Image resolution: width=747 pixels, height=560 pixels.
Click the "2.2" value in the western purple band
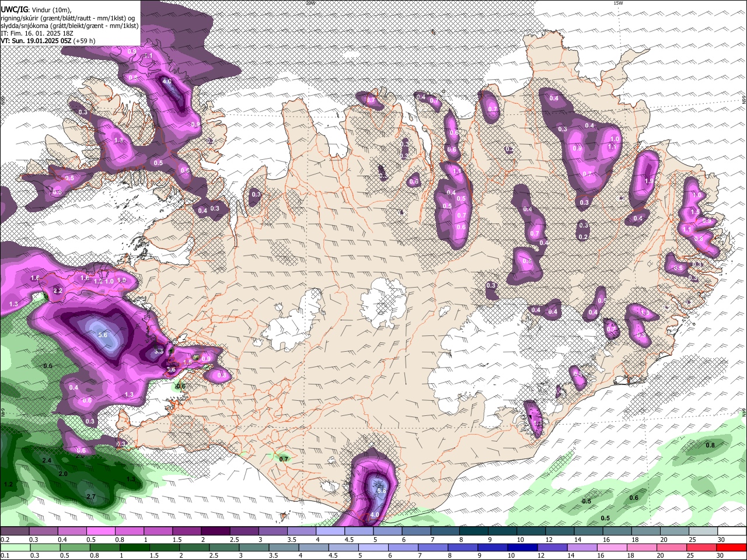pyautogui.click(x=57, y=290)
